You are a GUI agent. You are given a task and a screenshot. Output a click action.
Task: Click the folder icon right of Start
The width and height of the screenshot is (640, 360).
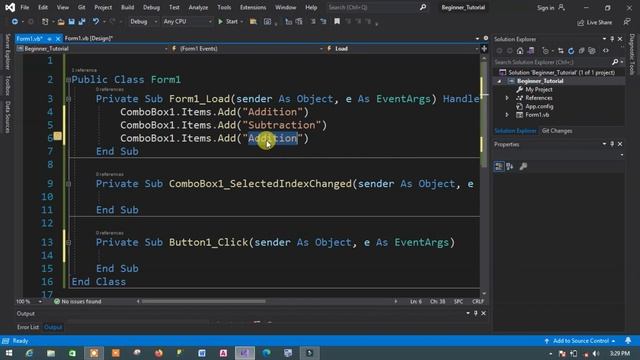[253, 22]
